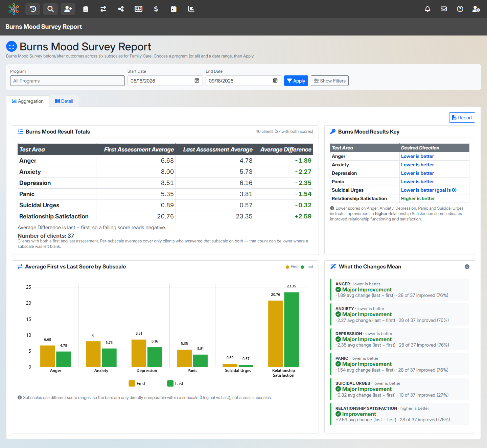Click the Anger average difference -1.89
This screenshot has width=487, height=448.
303,161
